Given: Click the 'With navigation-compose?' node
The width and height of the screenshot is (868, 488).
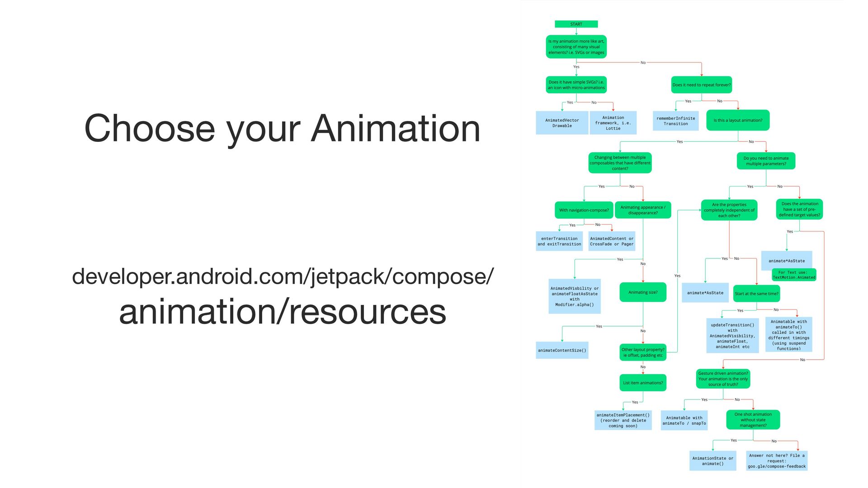Looking at the screenshot, I should click(x=584, y=210).
